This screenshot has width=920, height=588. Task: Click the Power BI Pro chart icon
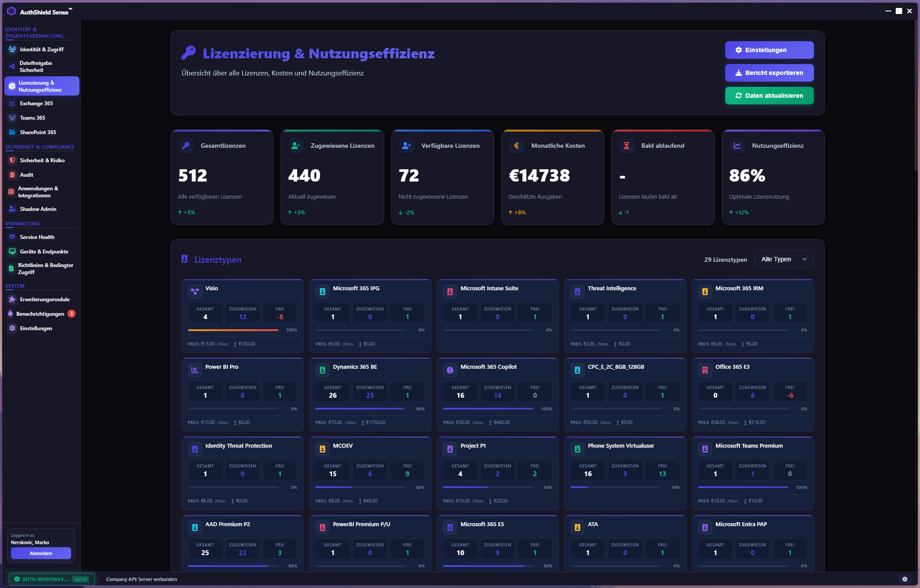click(x=195, y=370)
